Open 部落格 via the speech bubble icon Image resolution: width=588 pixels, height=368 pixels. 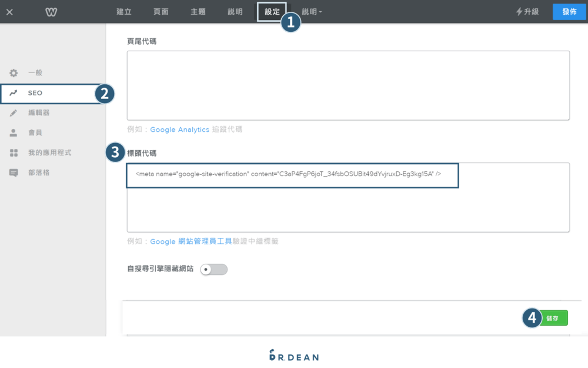coord(13,173)
